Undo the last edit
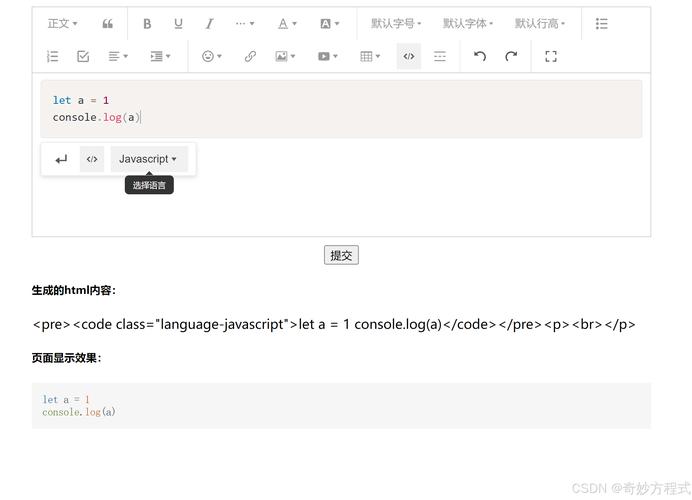The image size is (692, 500). [x=480, y=57]
